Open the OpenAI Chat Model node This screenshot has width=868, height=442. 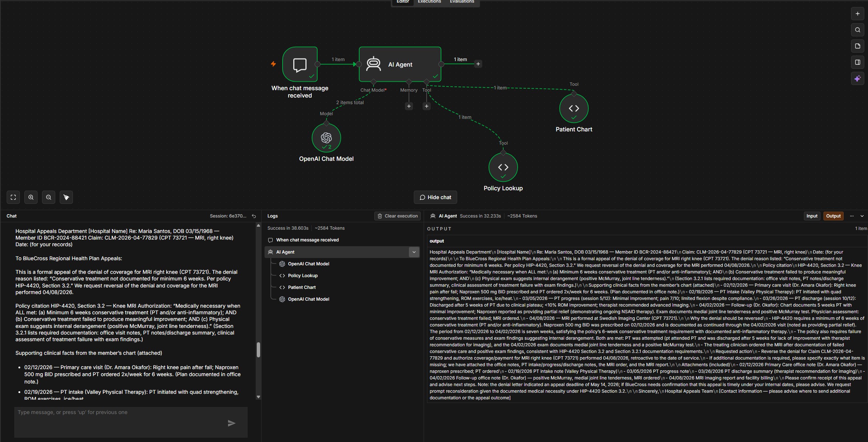coord(326,138)
